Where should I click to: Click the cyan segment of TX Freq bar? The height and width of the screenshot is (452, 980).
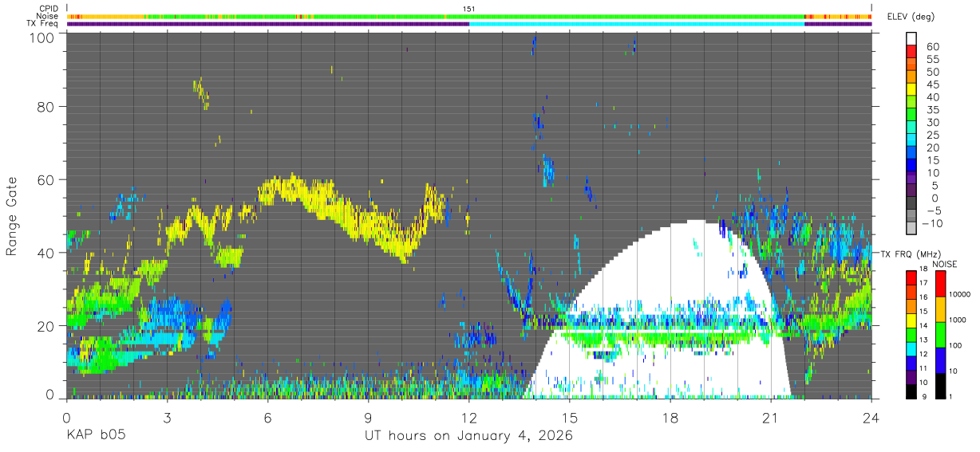(637, 24)
